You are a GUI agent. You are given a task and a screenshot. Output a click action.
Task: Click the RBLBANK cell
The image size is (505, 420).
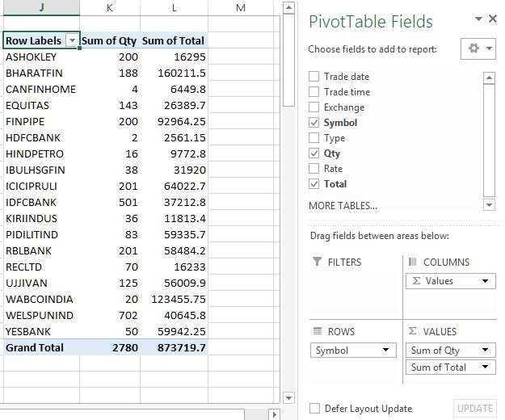(41, 250)
